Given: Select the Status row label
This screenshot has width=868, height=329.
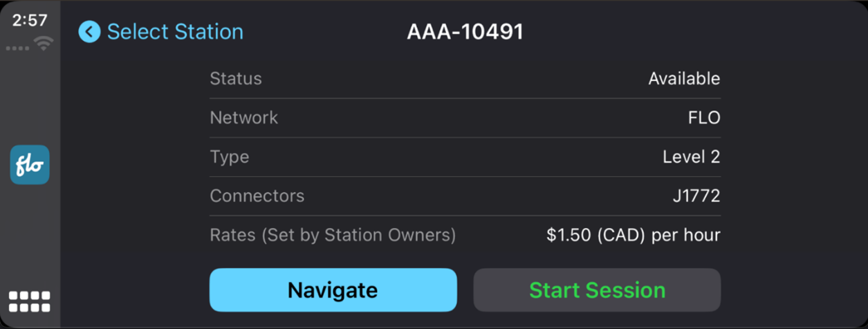Looking at the screenshot, I should pos(236,79).
